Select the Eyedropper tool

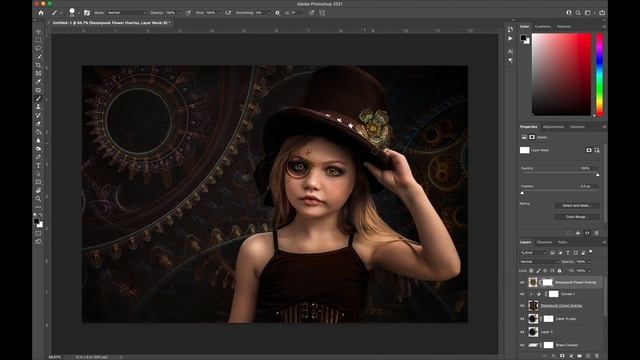point(38,82)
